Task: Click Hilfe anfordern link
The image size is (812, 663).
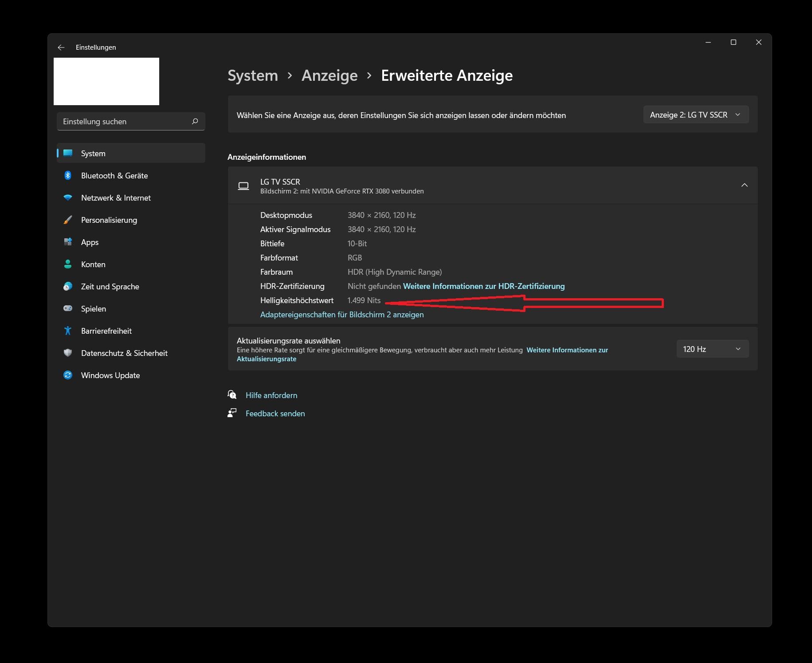Action: [x=271, y=395]
